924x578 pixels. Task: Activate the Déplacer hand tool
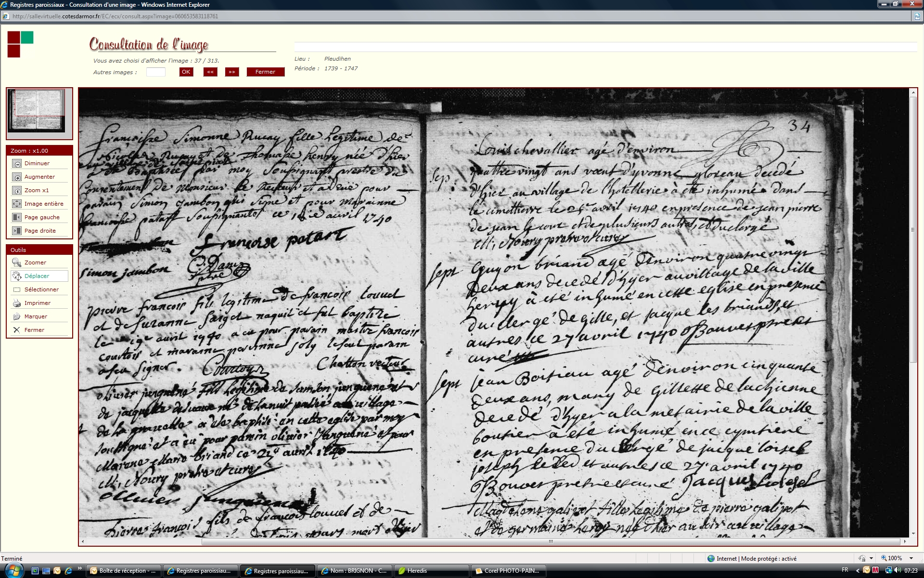(17, 276)
